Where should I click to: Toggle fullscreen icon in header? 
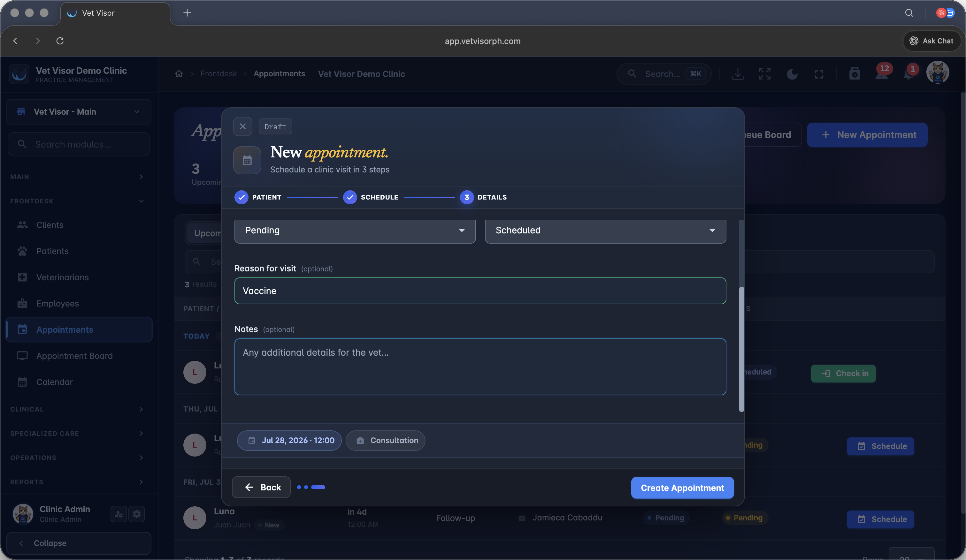(x=819, y=74)
